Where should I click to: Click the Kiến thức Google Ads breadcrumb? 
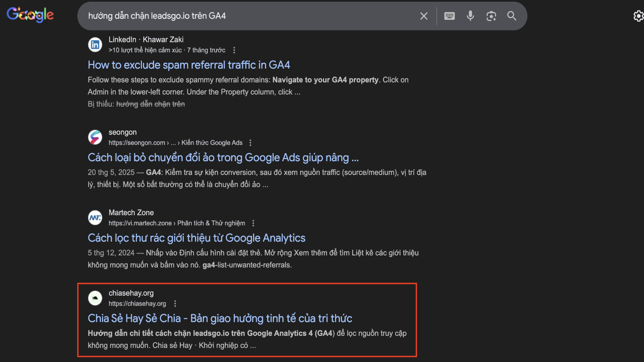pyautogui.click(x=212, y=142)
